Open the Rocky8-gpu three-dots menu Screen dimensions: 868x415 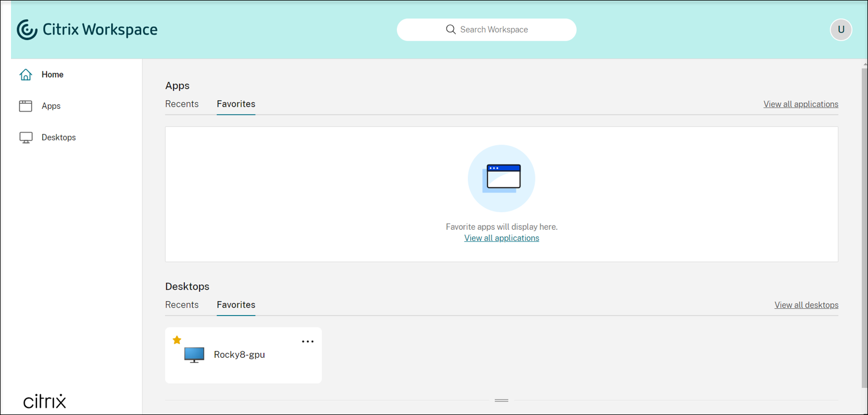click(x=308, y=342)
